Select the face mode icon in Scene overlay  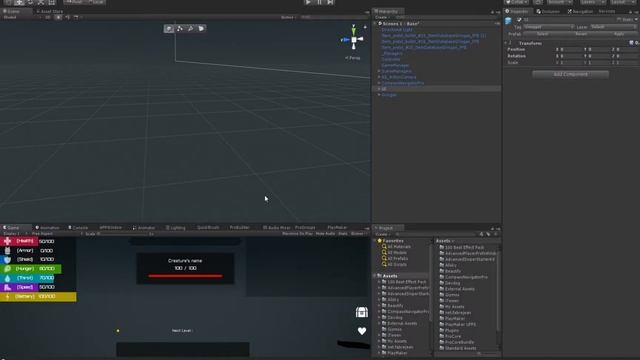201,29
